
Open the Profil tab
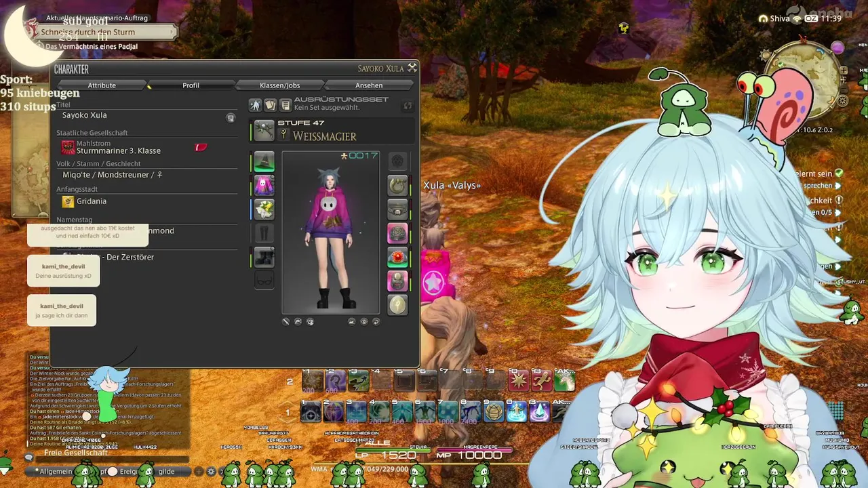tap(191, 85)
